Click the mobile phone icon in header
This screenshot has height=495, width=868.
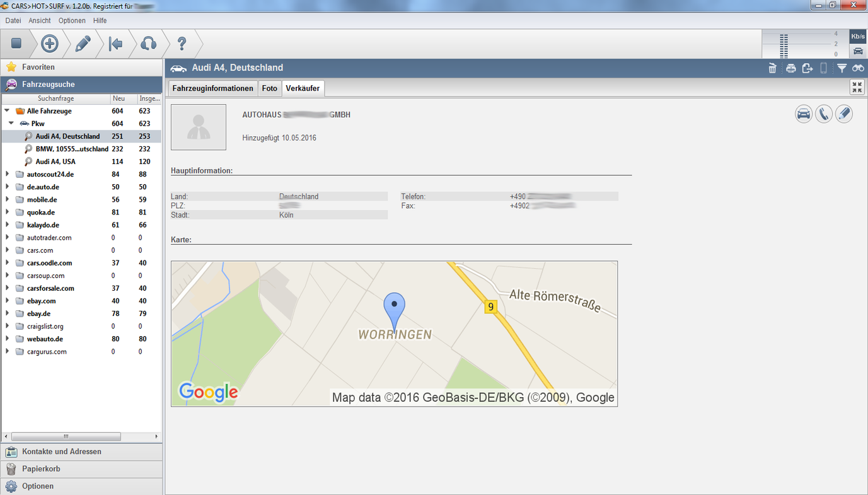823,68
